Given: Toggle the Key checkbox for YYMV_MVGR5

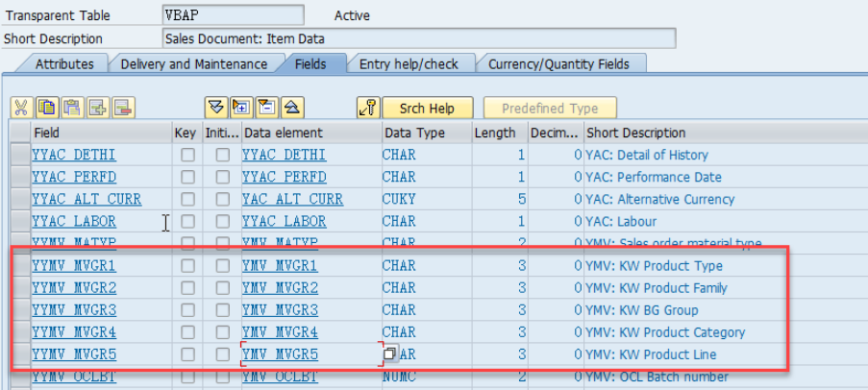Looking at the screenshot, I should [187, 354].
